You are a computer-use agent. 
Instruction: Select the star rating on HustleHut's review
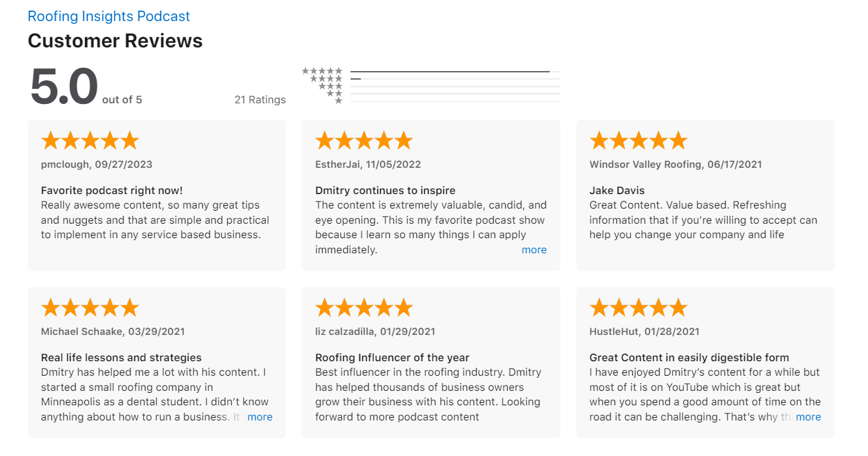point(638,307)
